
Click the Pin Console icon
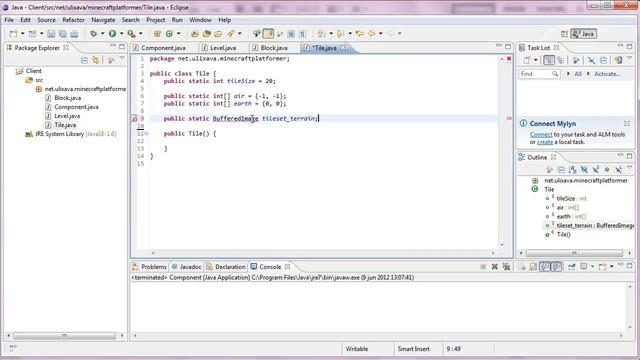(x=571, y=267)
